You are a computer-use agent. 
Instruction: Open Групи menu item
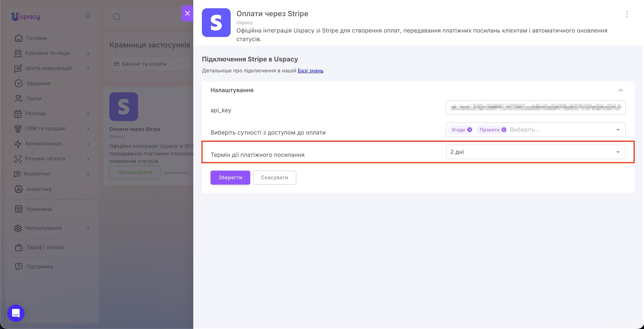[34, 98]
